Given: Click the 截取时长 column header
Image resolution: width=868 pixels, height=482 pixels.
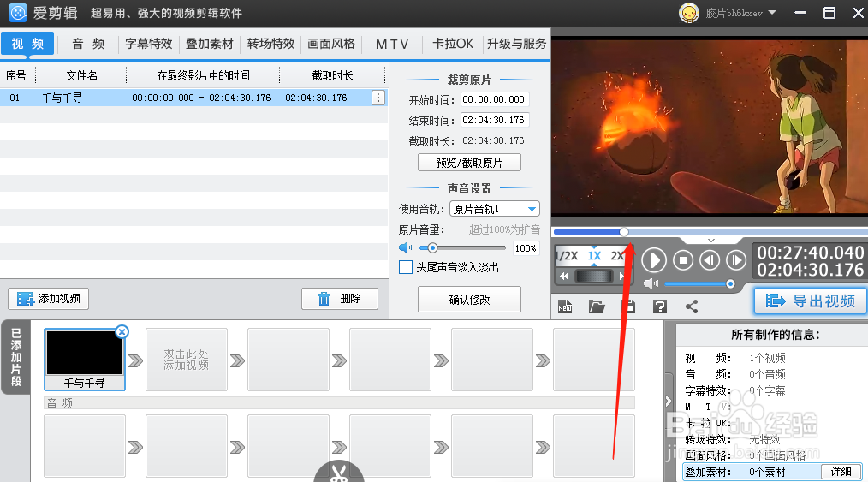Looking at the screenshot, I should tap(332, 75).
